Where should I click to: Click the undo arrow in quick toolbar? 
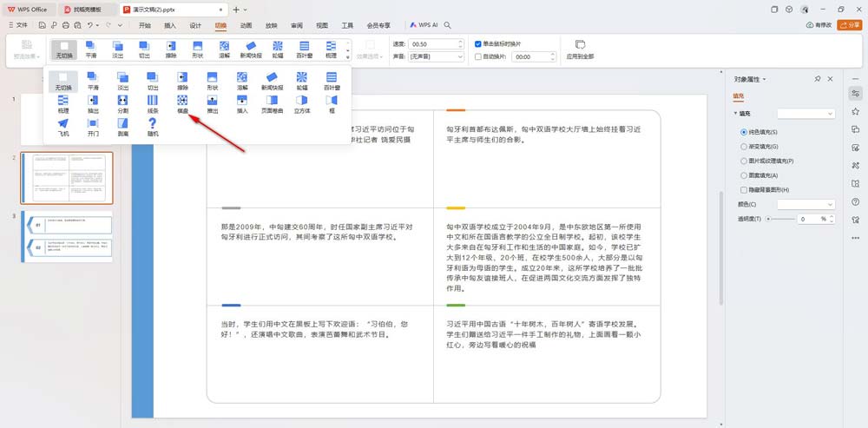pos(89,25)
